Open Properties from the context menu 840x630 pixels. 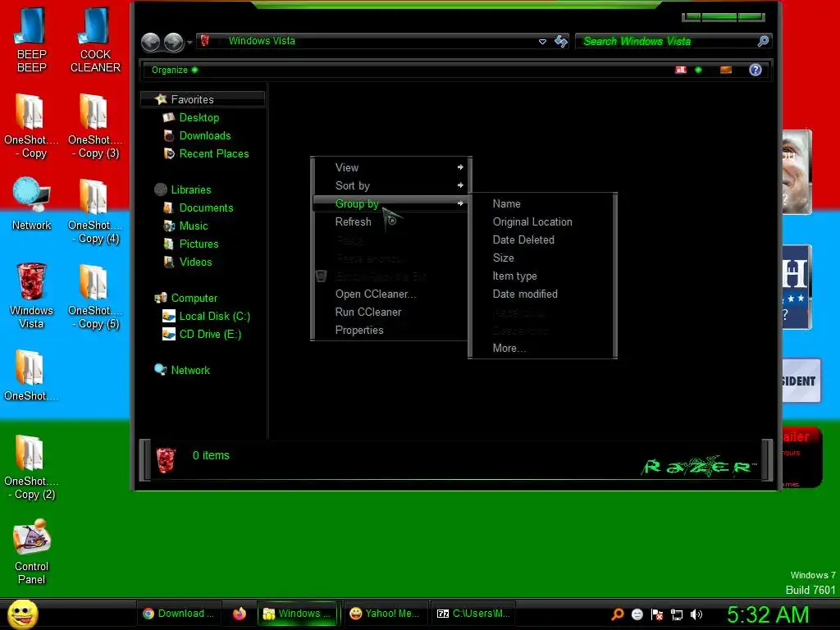click(x=391, y=331)
